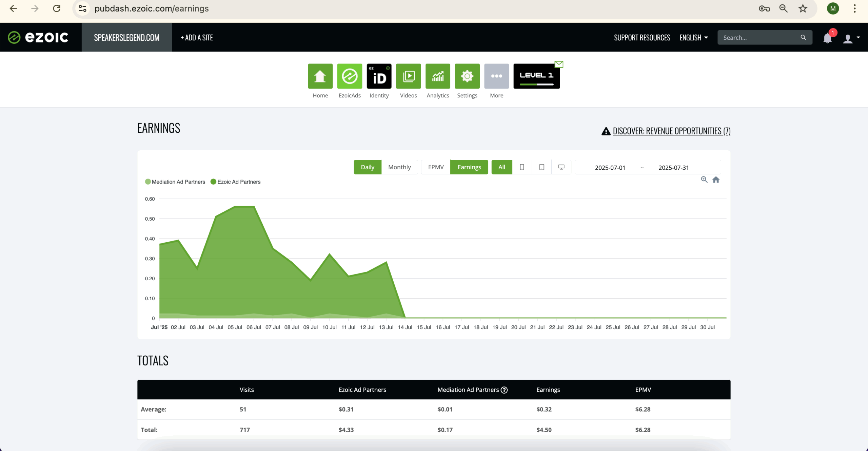The height and width of the screenshot is (451, 868).
Task: Click the Visits column header
Action: (247, 390)
